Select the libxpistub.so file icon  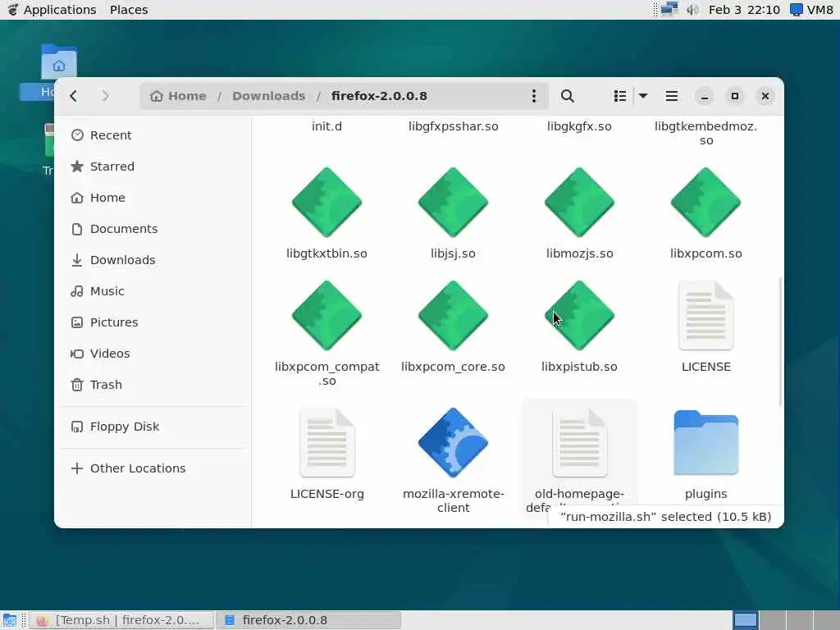579,316
